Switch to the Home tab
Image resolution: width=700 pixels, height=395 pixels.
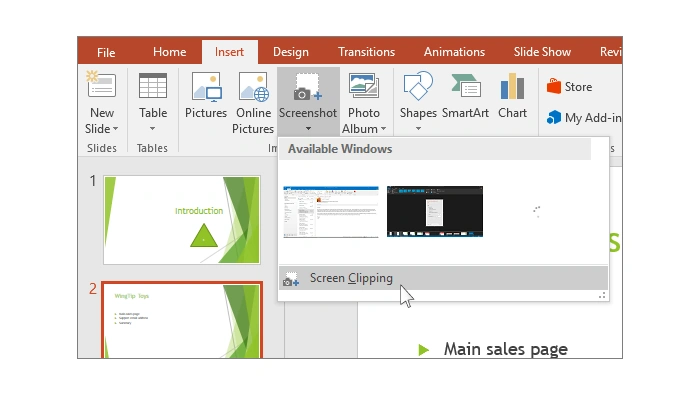(x=170, y=52)
